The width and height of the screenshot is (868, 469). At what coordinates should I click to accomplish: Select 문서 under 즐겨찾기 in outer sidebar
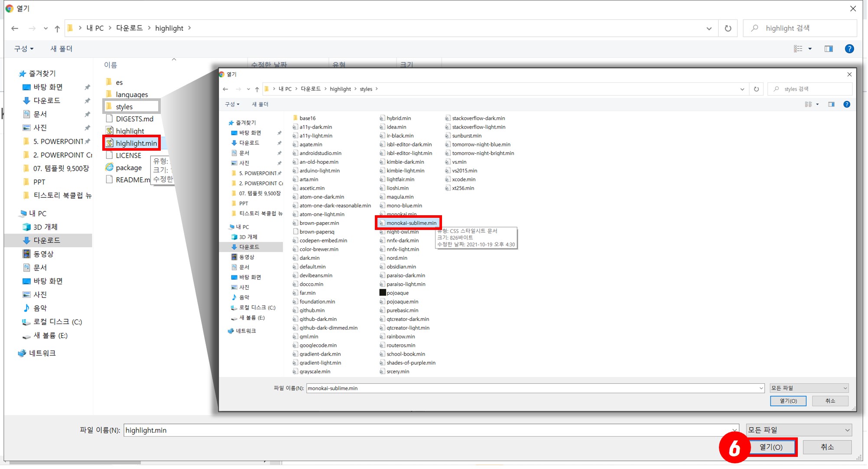point(40,114)
